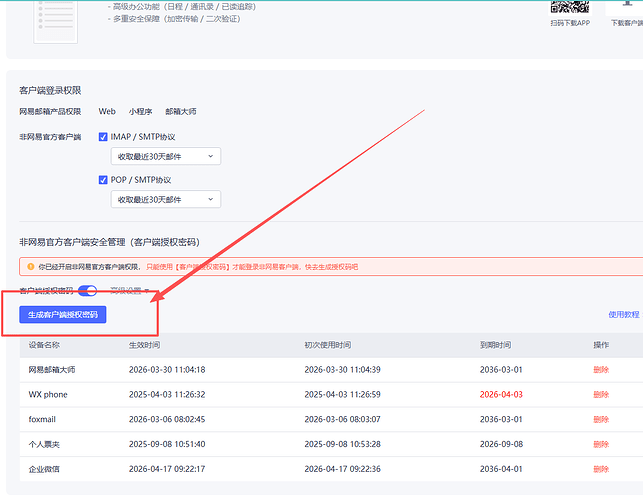This screenshot has width=643, height=500.
Task: Select the WX phone device name cell
Action: (x=48, y=395)
